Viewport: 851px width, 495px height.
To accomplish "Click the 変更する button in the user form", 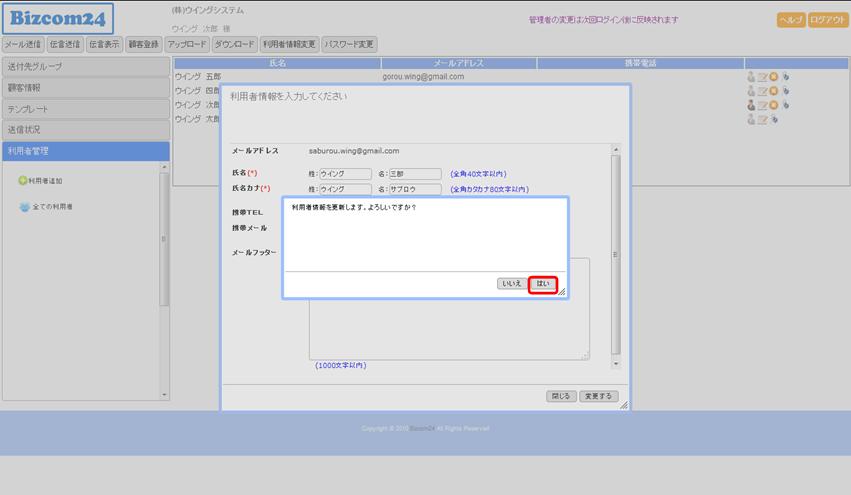I will click(598, 396).
